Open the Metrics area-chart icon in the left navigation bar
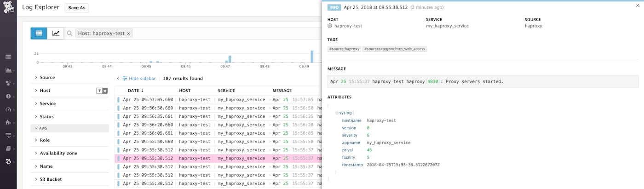Screen dimensions: 644x189 (8, 70)
